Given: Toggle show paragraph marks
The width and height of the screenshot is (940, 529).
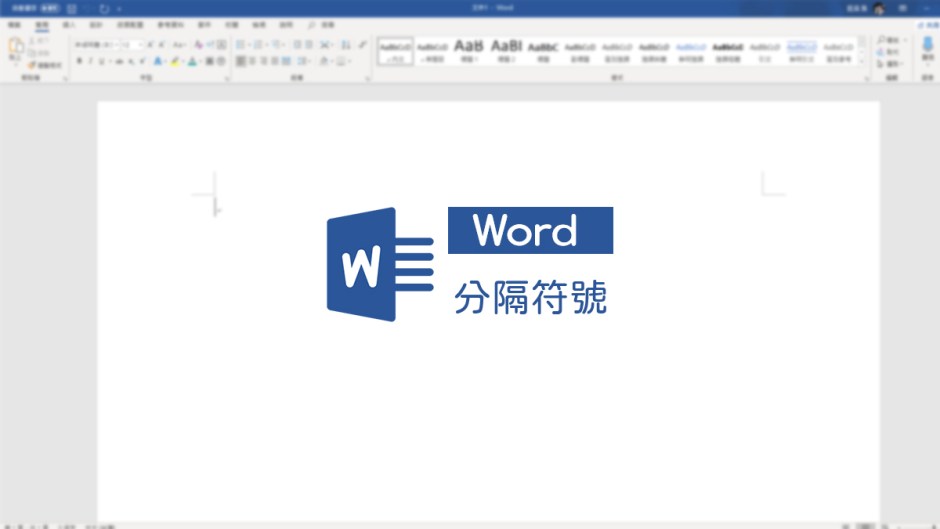Looking at the screenshot, I should coord(362,45).
